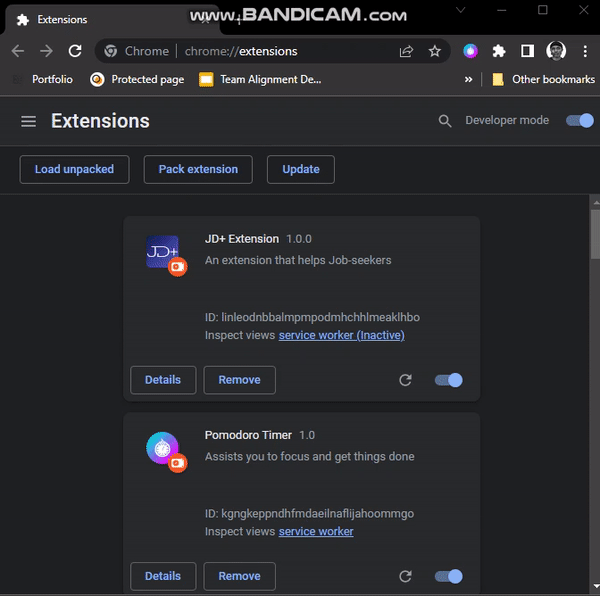
Task: Open the hamburger main menu
Action: pos(28,121)
